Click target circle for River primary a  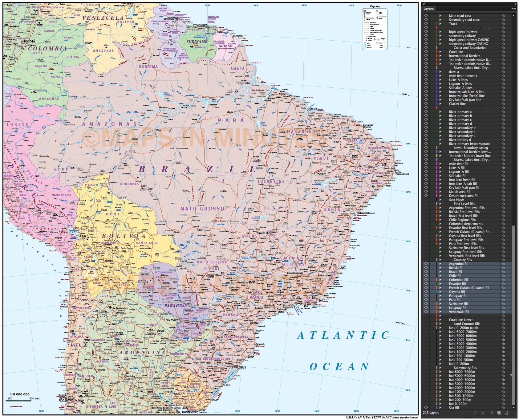504,112
